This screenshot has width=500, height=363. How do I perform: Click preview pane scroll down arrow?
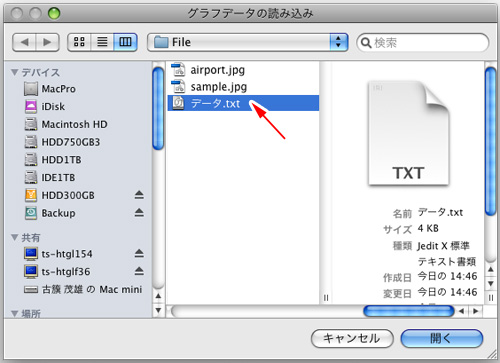click(x=491, y=284)
